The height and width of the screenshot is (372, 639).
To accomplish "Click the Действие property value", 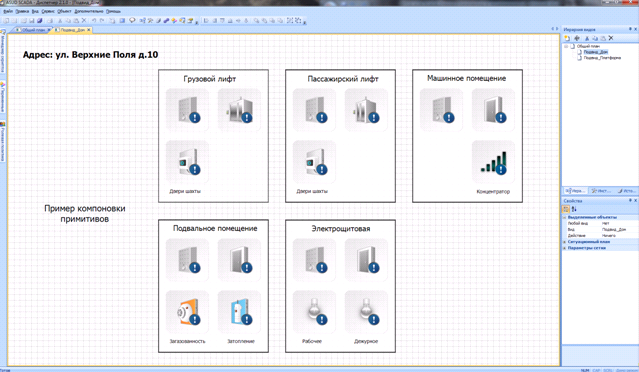I will coord(619,236).
